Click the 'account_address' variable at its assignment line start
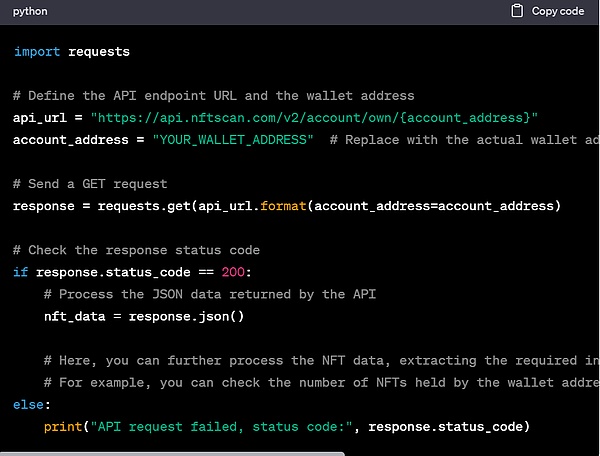Screen dimensions: 600x456 70,139
